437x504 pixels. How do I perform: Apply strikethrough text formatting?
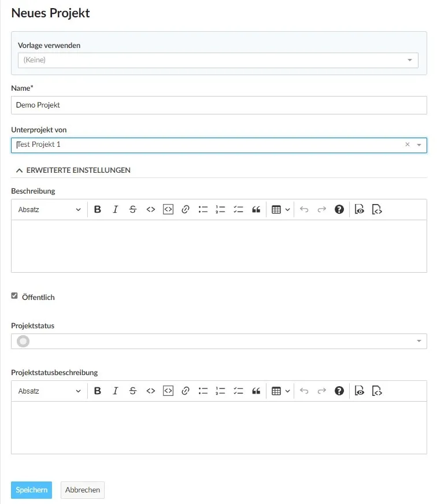[133, 209]
